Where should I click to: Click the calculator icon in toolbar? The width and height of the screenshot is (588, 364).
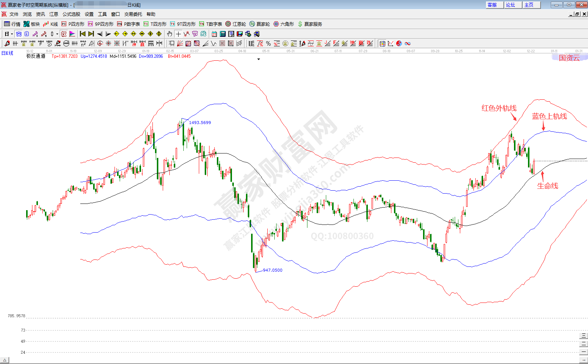223,34
